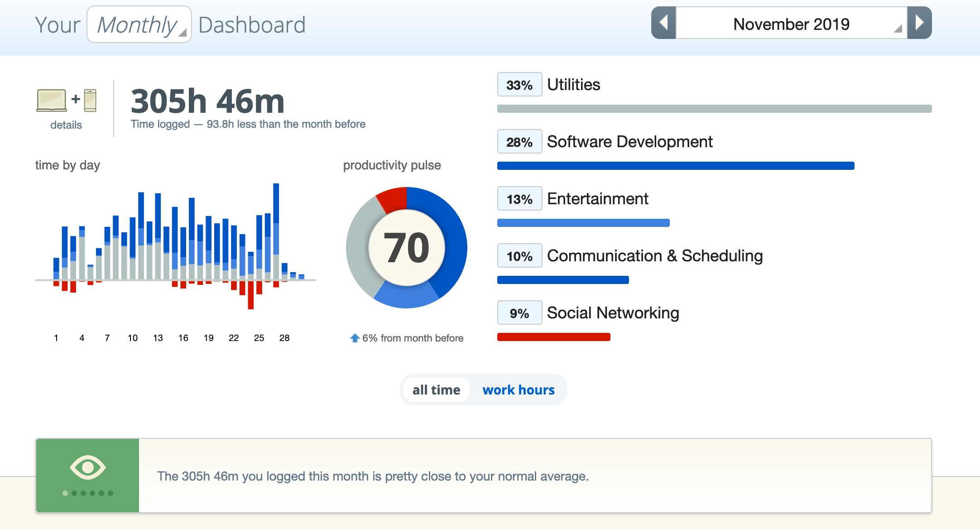980x529 pixels.
Task: Click the green eye insight icon
Action: (87, 467)
